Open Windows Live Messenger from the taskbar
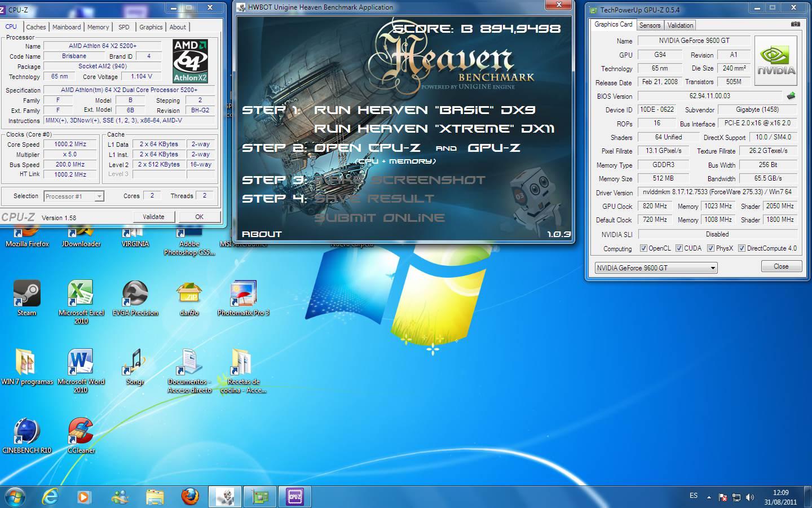 120,497
